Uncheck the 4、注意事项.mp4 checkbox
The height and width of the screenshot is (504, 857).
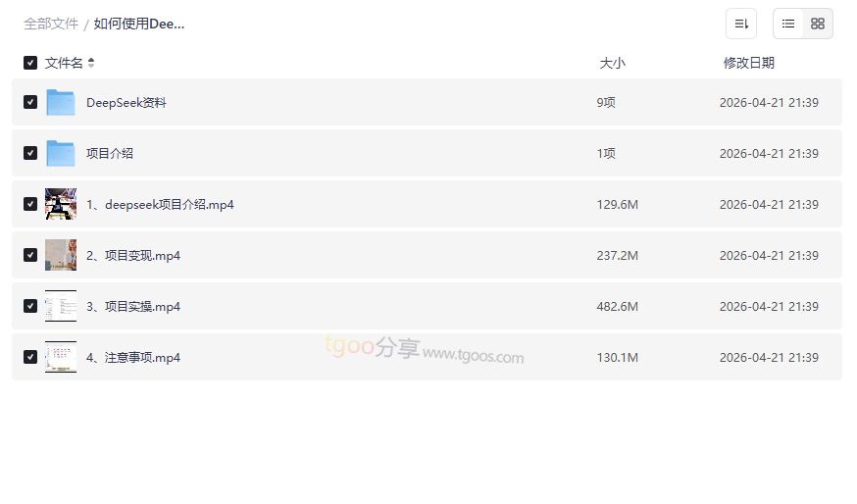30,357
